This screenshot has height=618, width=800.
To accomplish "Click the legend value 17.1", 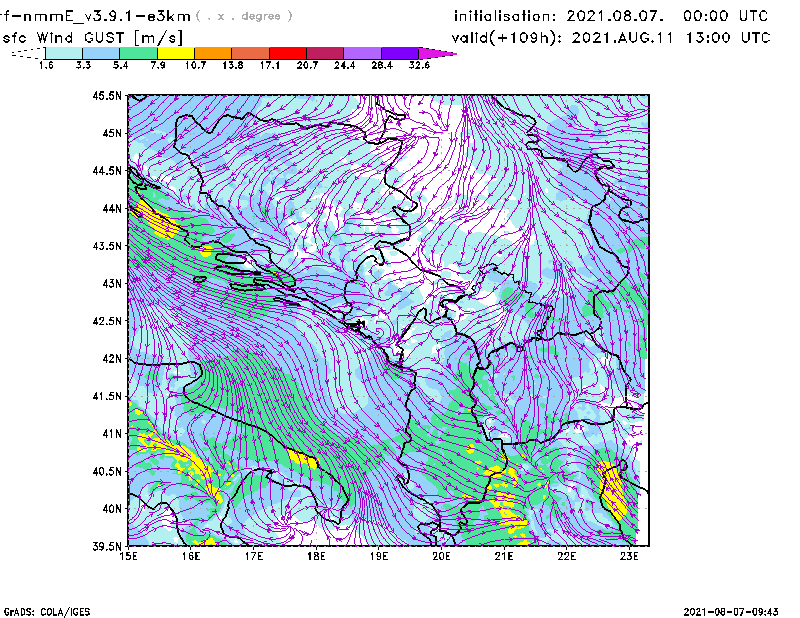I will tap(270, 65).
